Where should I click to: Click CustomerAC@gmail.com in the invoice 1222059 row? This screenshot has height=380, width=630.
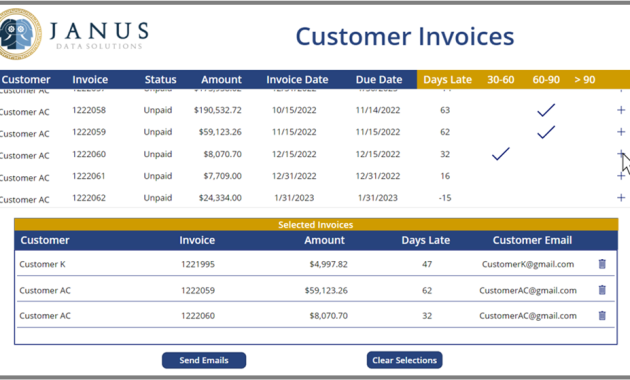pos(528,290)
